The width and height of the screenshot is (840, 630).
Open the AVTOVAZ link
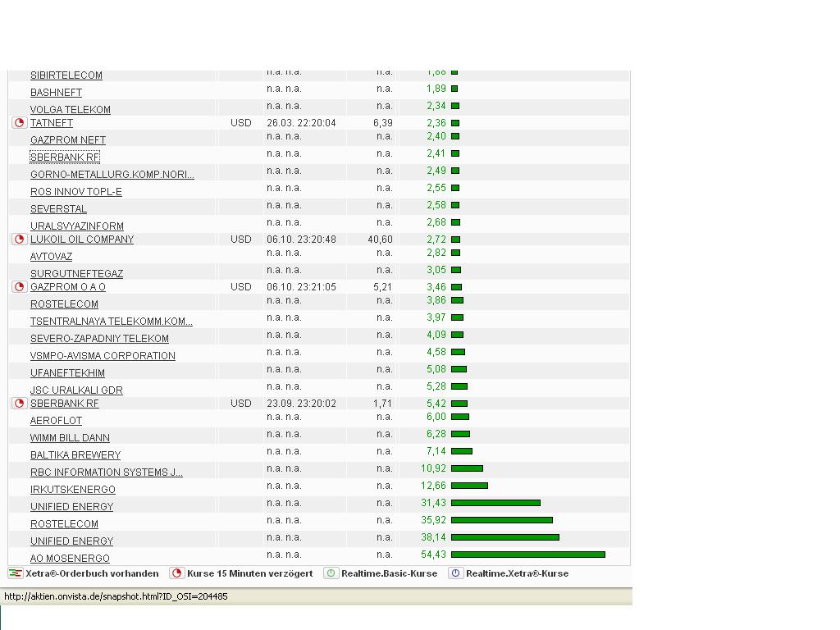(51, 256)
